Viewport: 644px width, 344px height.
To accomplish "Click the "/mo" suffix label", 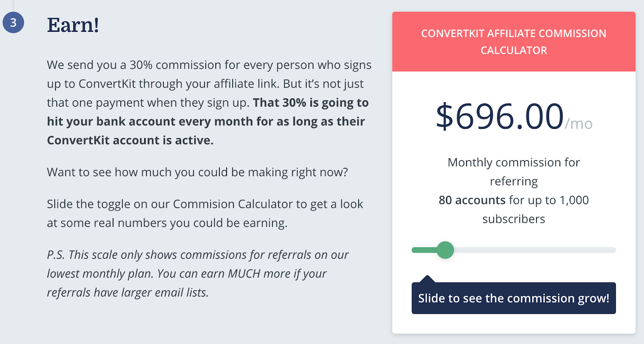I will 579,124.
